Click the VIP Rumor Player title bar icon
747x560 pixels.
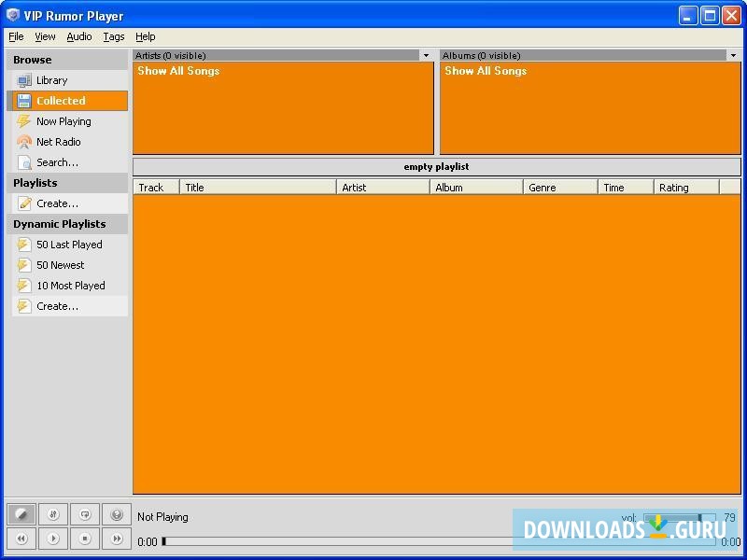13,15
